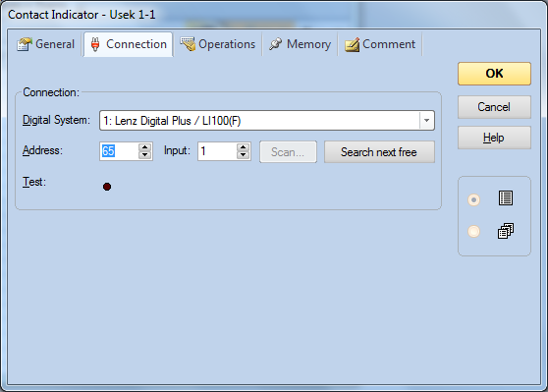Click the Comment tab's notepad icon
This screenshot has height=392, width=548.
click(x=352, y=45)
